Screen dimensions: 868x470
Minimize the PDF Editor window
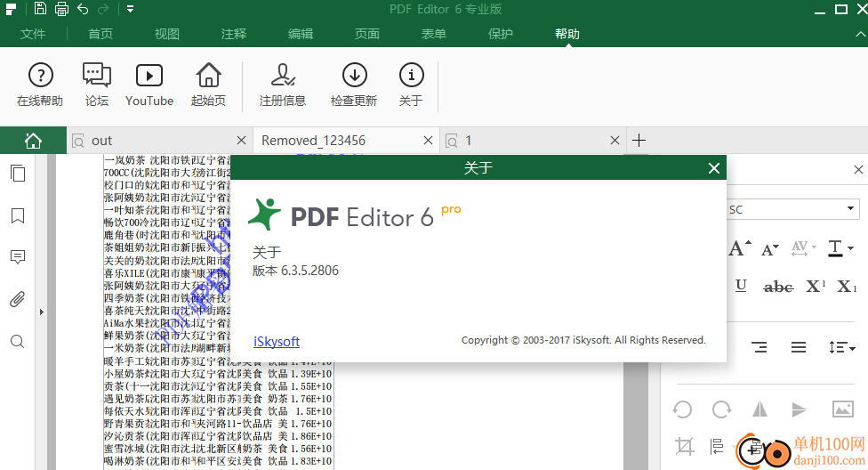coord(820,11)
